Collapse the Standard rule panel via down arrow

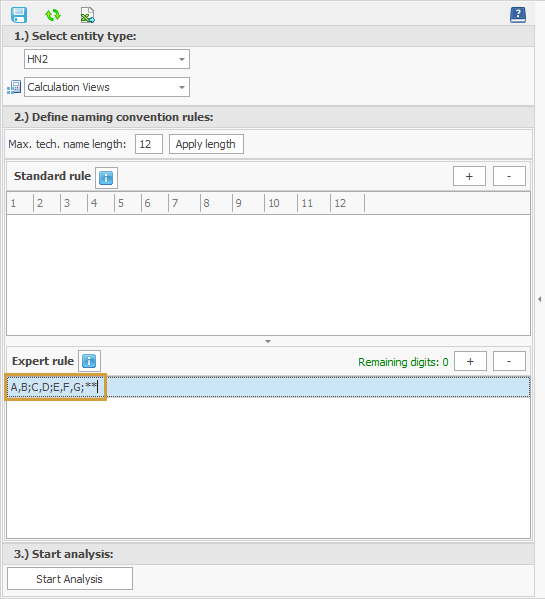(268, 341)
